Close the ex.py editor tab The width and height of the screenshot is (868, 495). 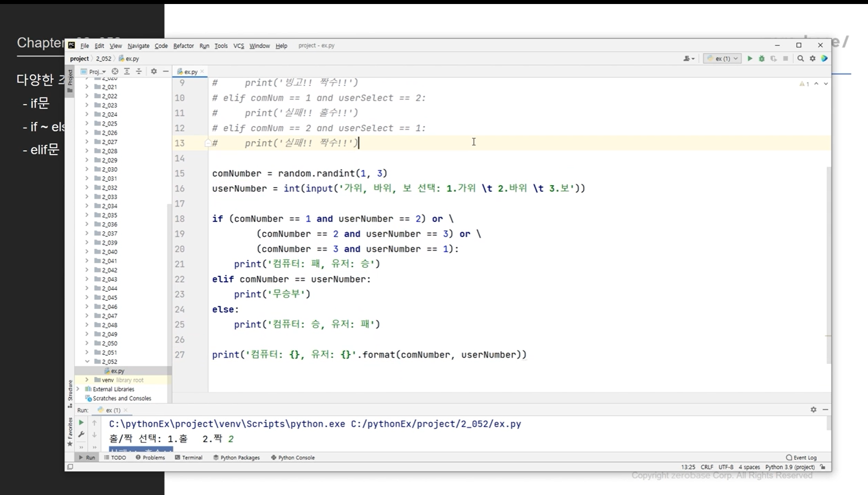[x=202, y=72]
